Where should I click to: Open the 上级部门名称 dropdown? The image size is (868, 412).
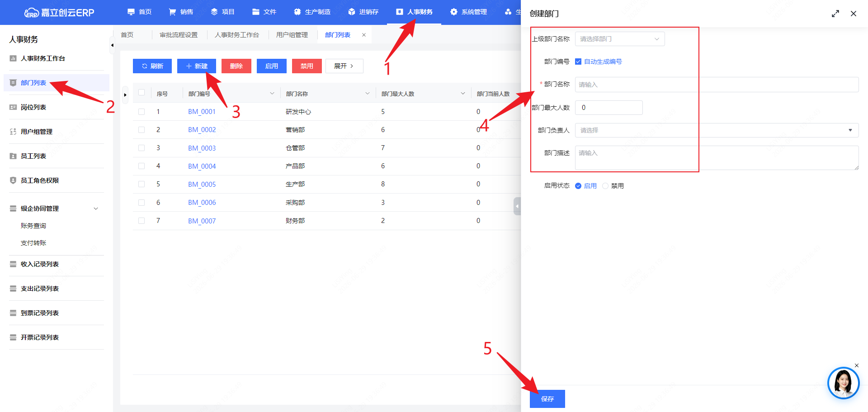pos(620,39)
